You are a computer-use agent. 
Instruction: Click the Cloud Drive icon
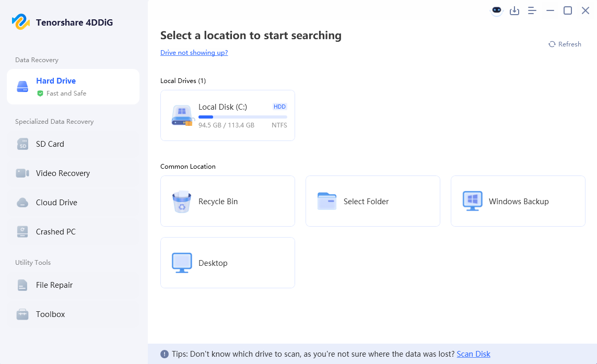click(x=22, y=203)
